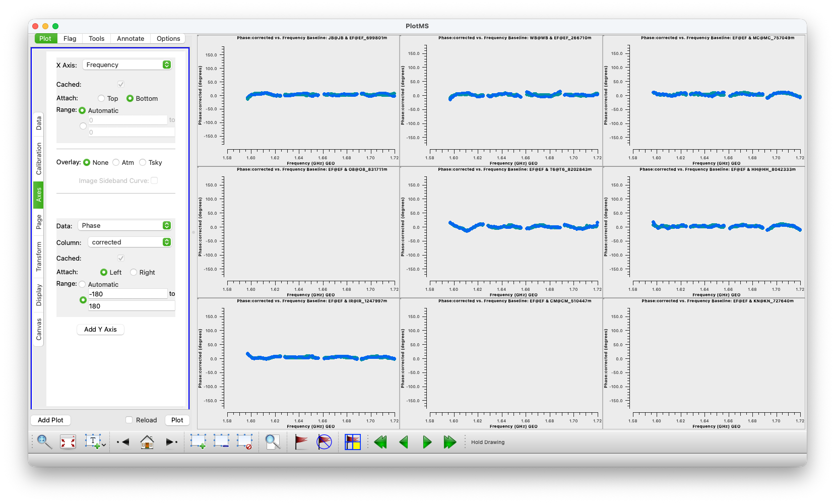
Task: Open the X Axis Frequency dropdown
Action: coord(129,65)
